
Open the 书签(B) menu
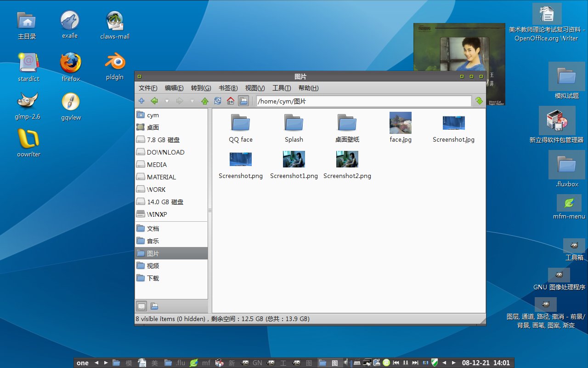(x=228, y=88)
